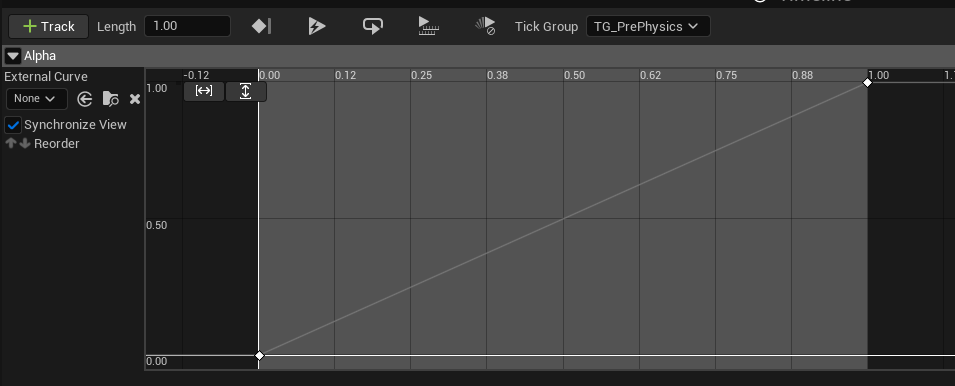
Task: Click the 0.38 time ruler label
Action: point(498,75)
